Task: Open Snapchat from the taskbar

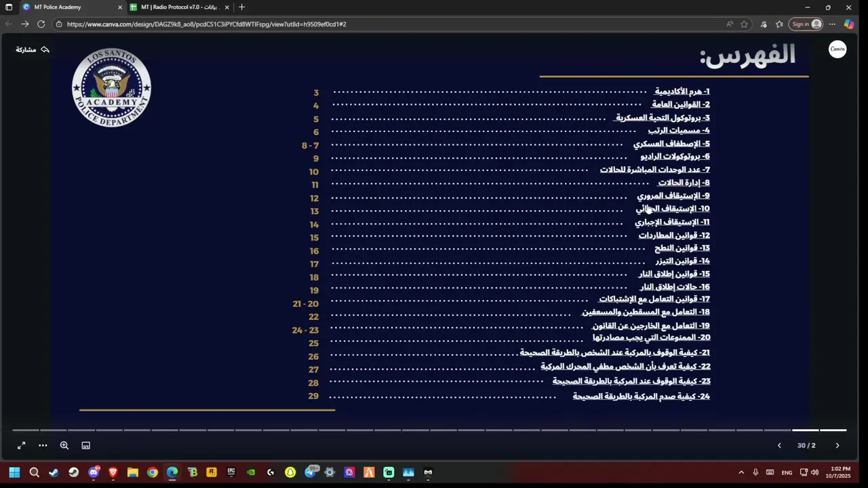Action: pos(290,472)
